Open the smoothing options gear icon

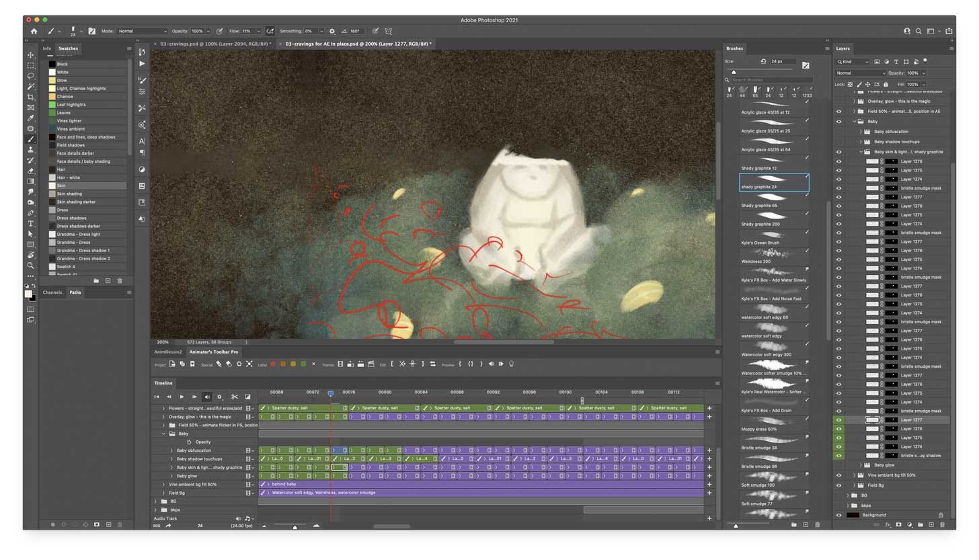[x=332, y=31]
